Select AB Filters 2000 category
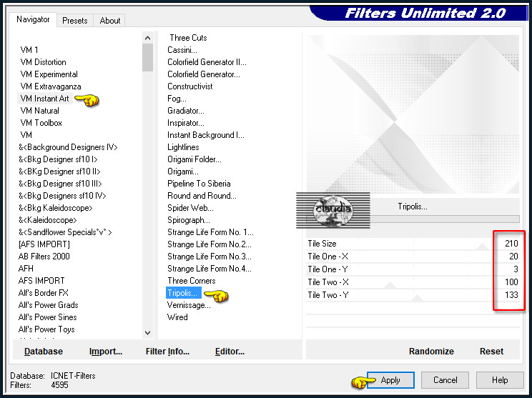532x398 pixels. 44,257
